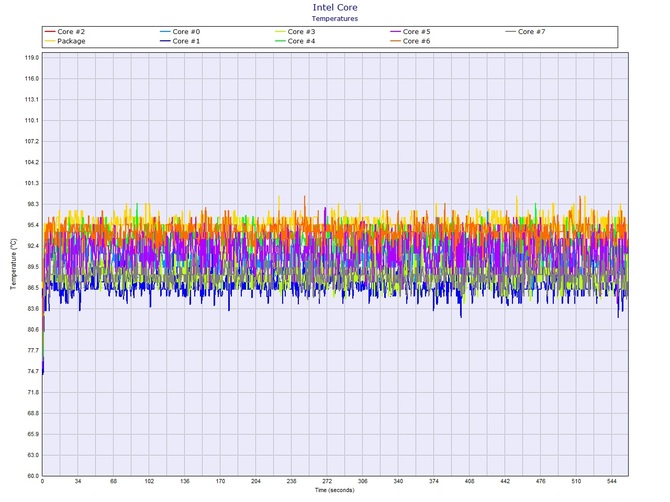The height and width of the screenshot is (502, 670).
Task: Click the gray Core #7 line swatch
Action: point(509,32)
